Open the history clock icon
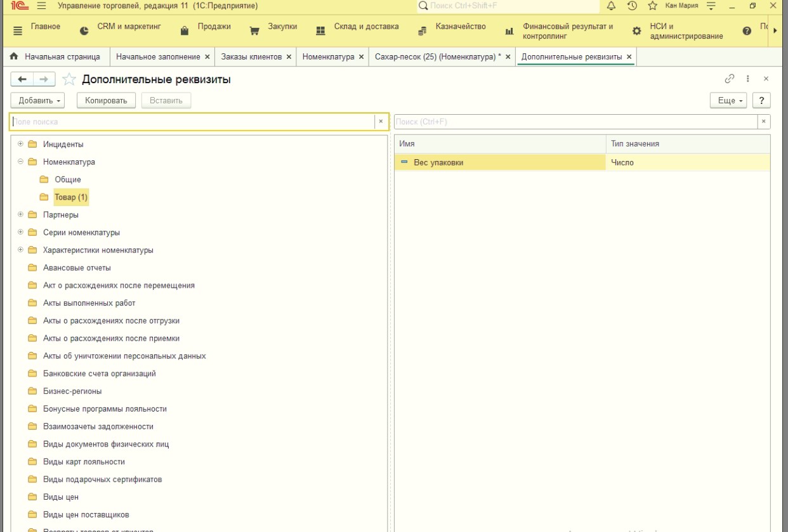Viewport: 788px width, 532px height. tap(632, 6)
